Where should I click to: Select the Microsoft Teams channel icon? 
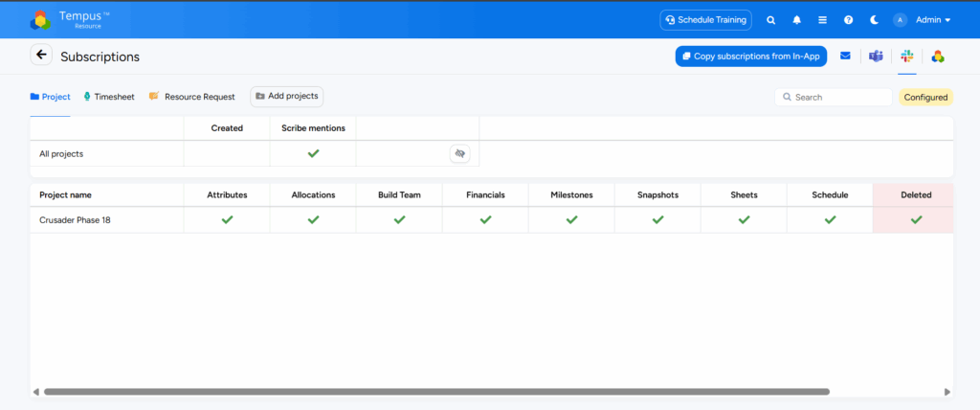click(875, 57)
